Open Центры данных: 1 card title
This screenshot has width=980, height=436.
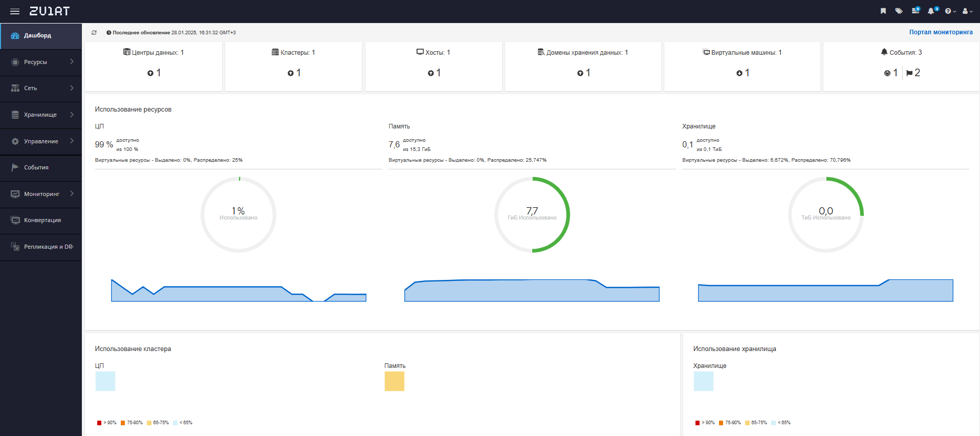(154, 53)
